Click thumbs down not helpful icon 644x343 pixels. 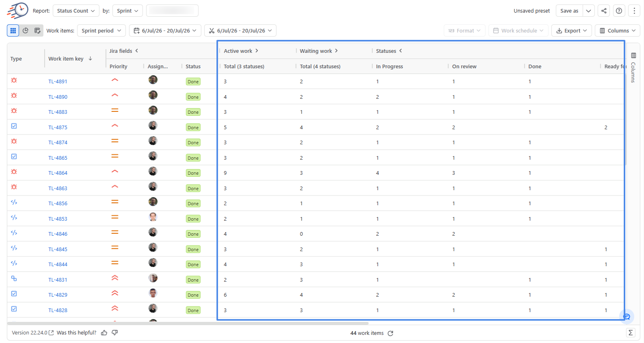(x=115, y=333)
